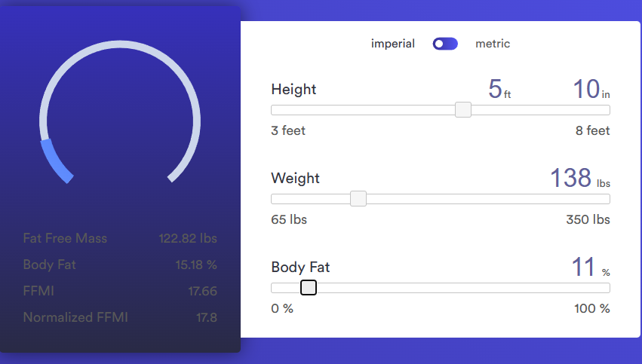This screenshot has width=642, height=364.
Task: Click the Fat Free Mass value 122.82 lbs
Action: point(188,238)
